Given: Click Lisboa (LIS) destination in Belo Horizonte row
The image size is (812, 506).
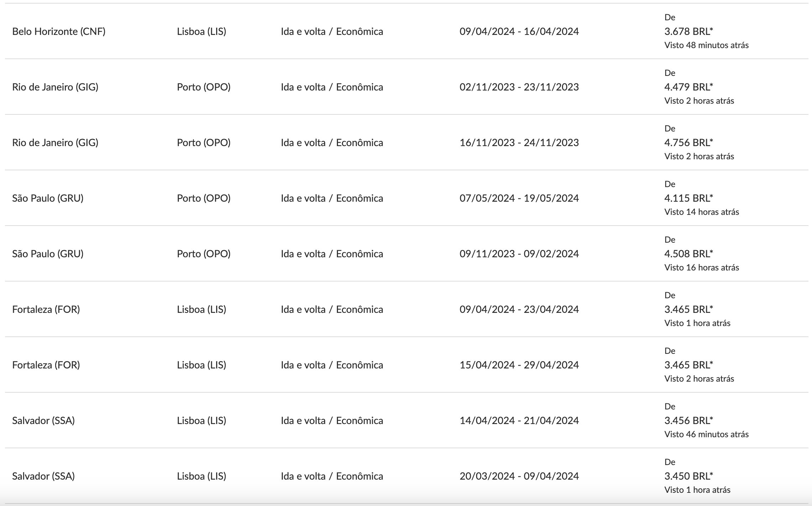Looking at the screenshot, I should [x=202, y=31].
